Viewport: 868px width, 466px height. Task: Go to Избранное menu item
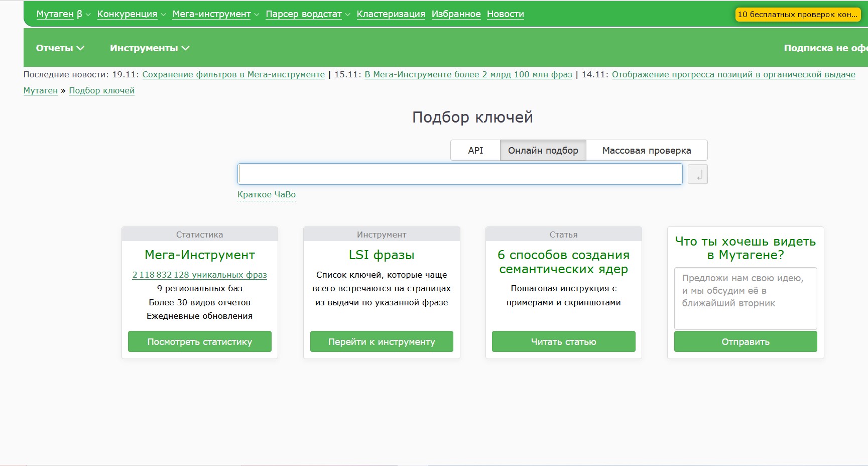tap(456, 14)
